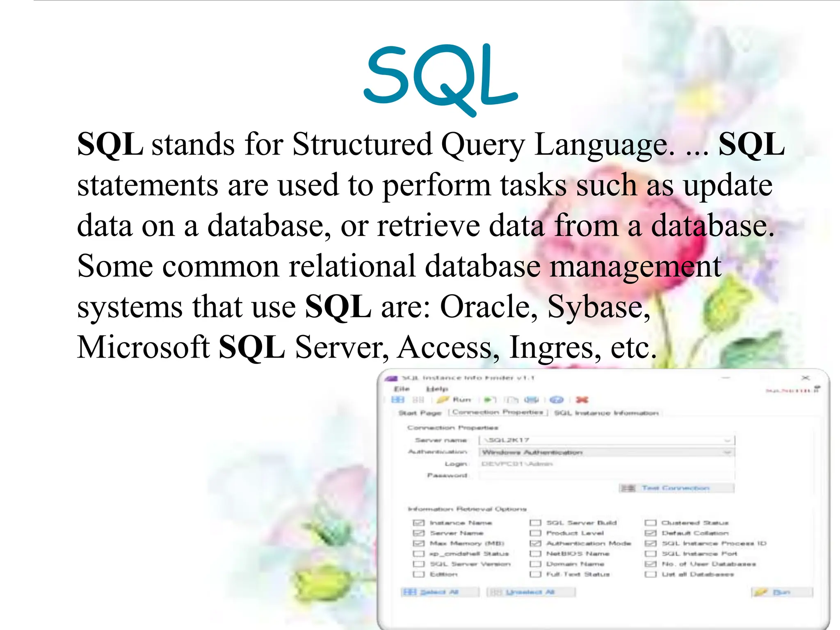Viewport: 840px width, 630px height.
Task: Click the Login field
Action: [607, 463]
